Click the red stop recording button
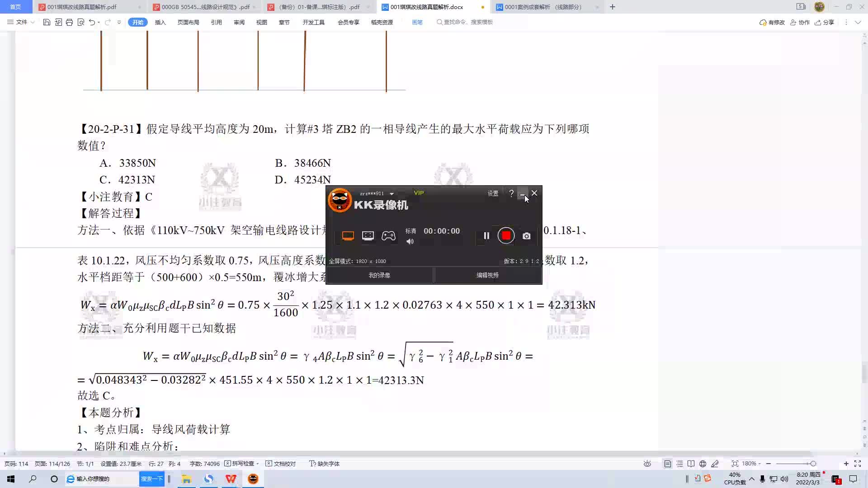 tap(506, 235)
